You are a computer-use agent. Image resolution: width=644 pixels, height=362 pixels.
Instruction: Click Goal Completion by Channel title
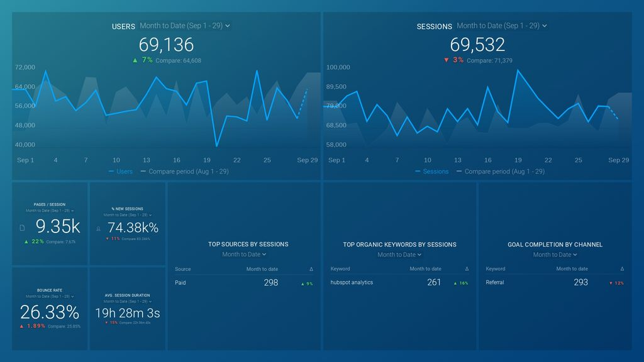coord(555,244)
